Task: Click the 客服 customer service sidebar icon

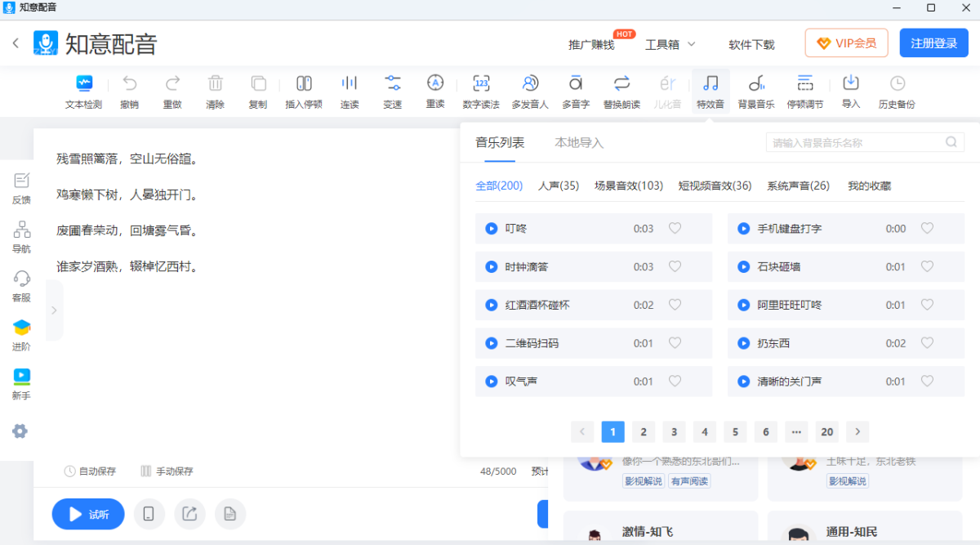Action: pos(21,279)
